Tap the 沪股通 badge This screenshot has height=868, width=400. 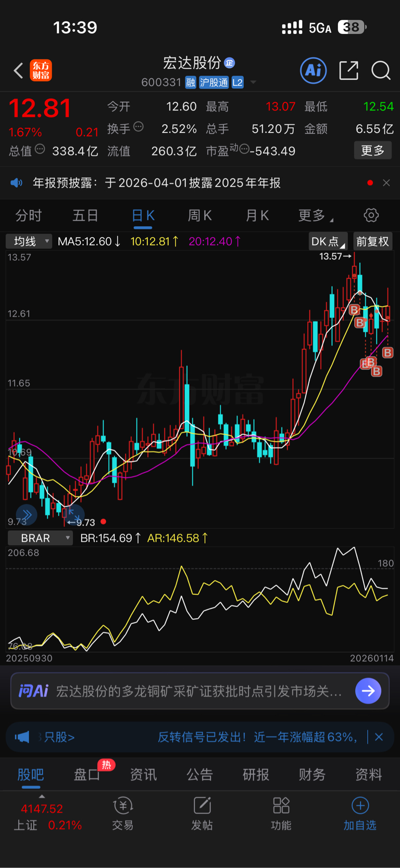tap(214, 82)
